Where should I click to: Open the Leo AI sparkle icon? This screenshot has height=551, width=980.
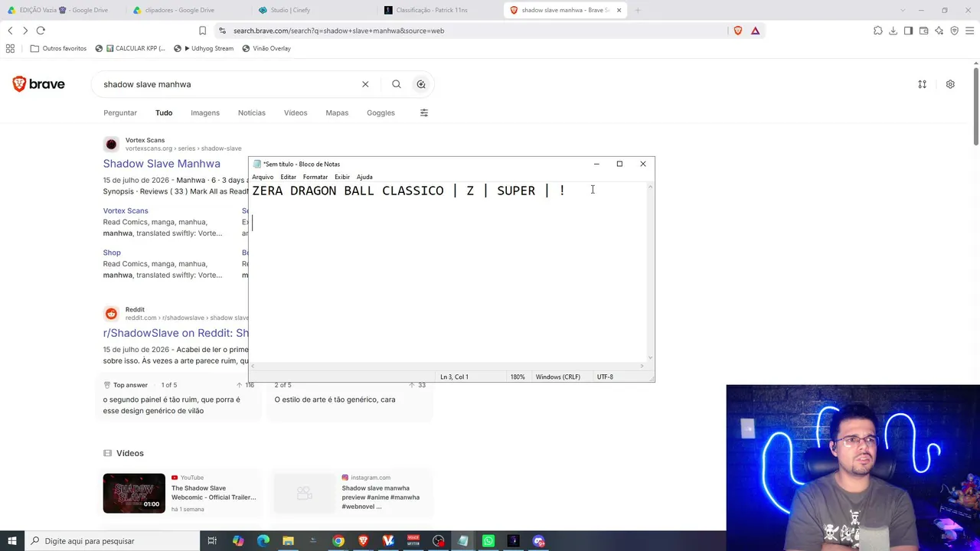[x=939, y=31]
